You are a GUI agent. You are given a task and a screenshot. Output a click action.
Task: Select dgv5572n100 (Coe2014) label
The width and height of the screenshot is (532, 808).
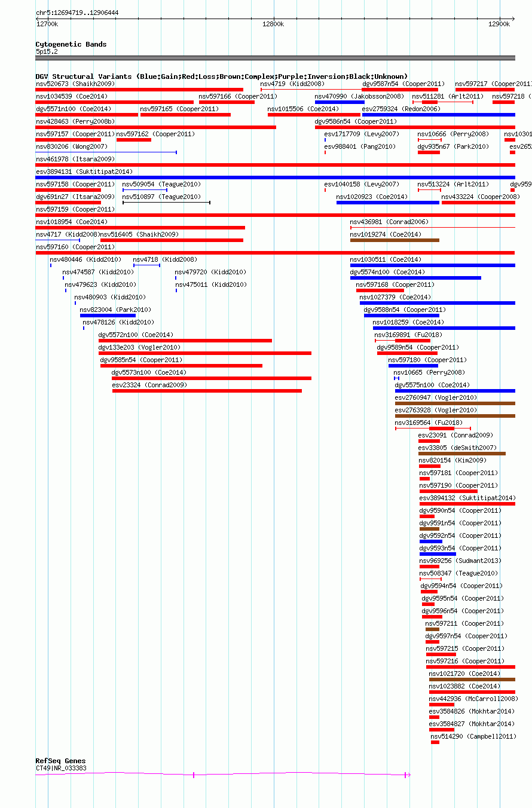[136, 335]
